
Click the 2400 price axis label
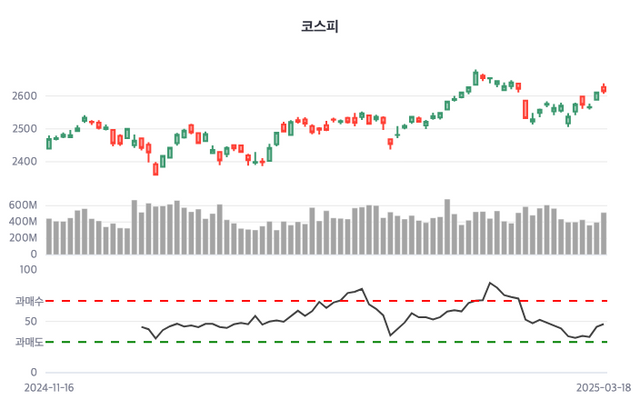pos(24,161)
